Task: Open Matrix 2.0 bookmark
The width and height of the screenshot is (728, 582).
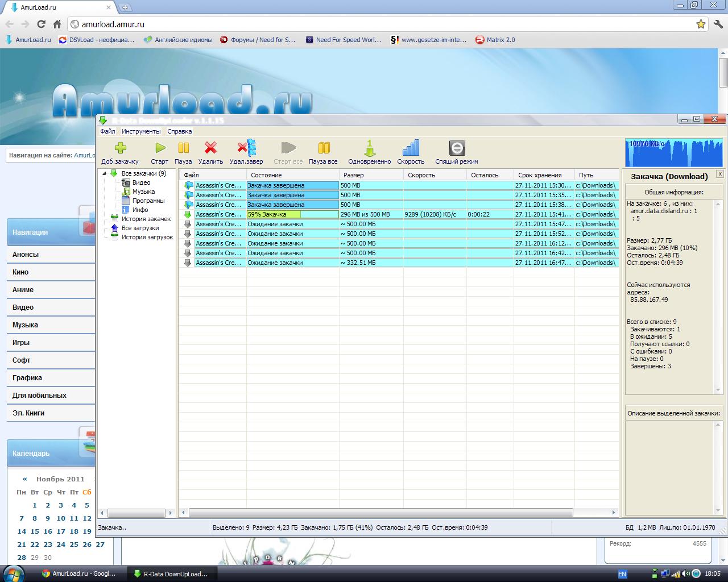Action: (495, 40)
